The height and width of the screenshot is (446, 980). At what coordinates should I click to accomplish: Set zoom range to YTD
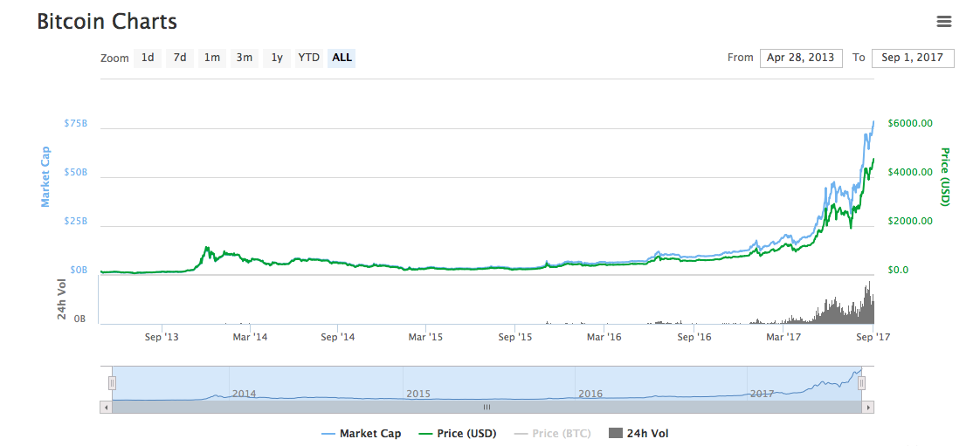coord(308,58)
